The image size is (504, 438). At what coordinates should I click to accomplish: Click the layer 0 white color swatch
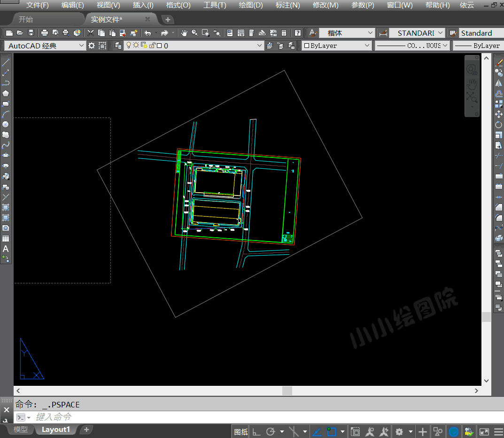(159, 46)
